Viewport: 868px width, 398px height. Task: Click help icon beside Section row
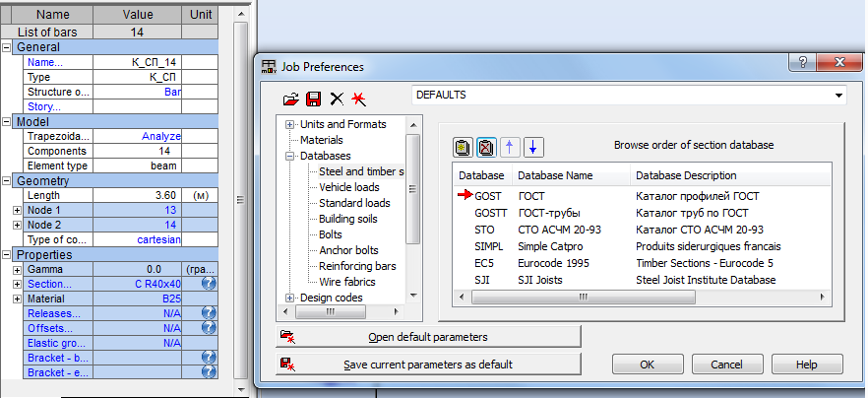pos(208,284)
